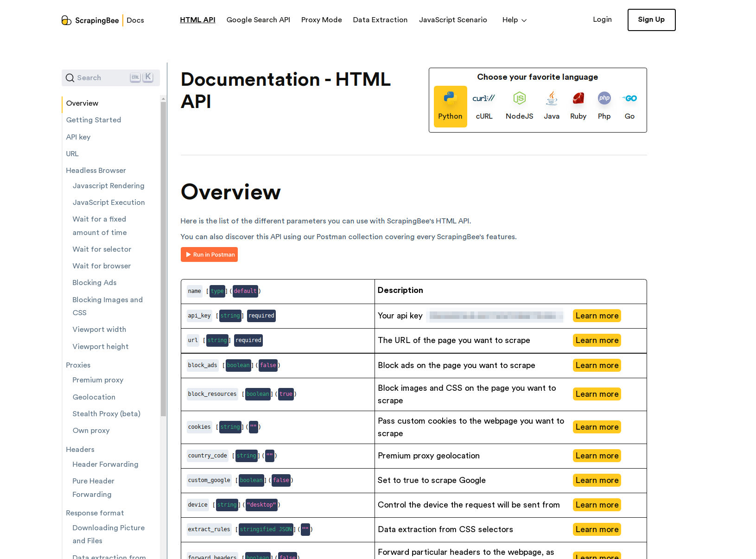
Task: Open Viewport height sidebar entry
Action: click(101, 347)
